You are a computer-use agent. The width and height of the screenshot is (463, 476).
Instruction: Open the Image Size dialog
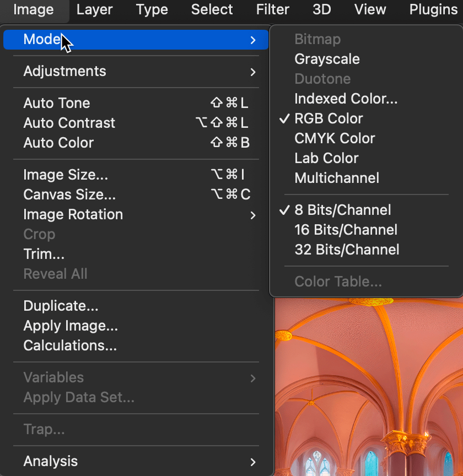[66, 175]
